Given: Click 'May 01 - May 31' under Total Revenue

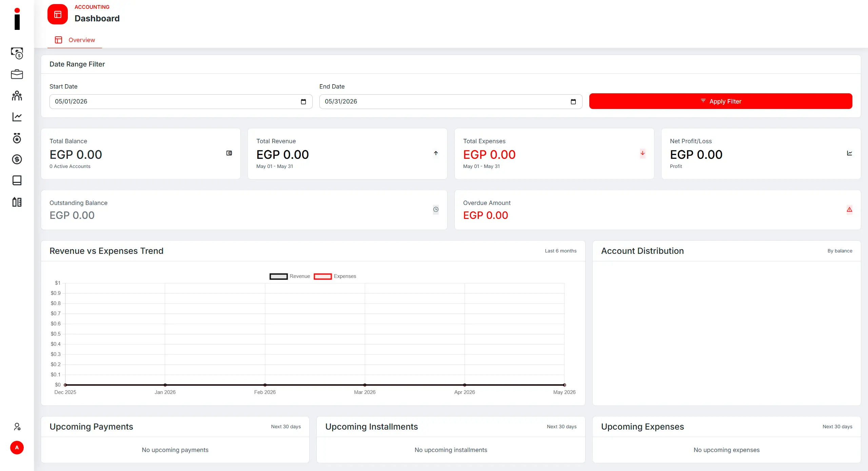Looking at the screenshot, I should [275, 166].
